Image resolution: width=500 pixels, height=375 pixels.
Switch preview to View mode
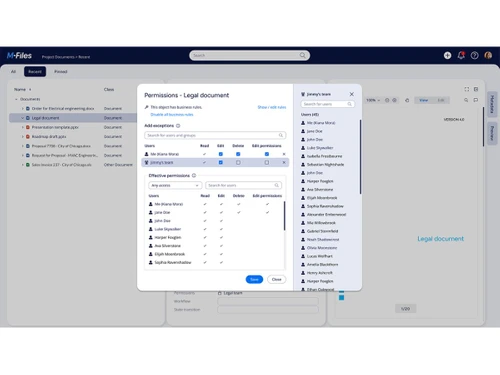point(423,100)
